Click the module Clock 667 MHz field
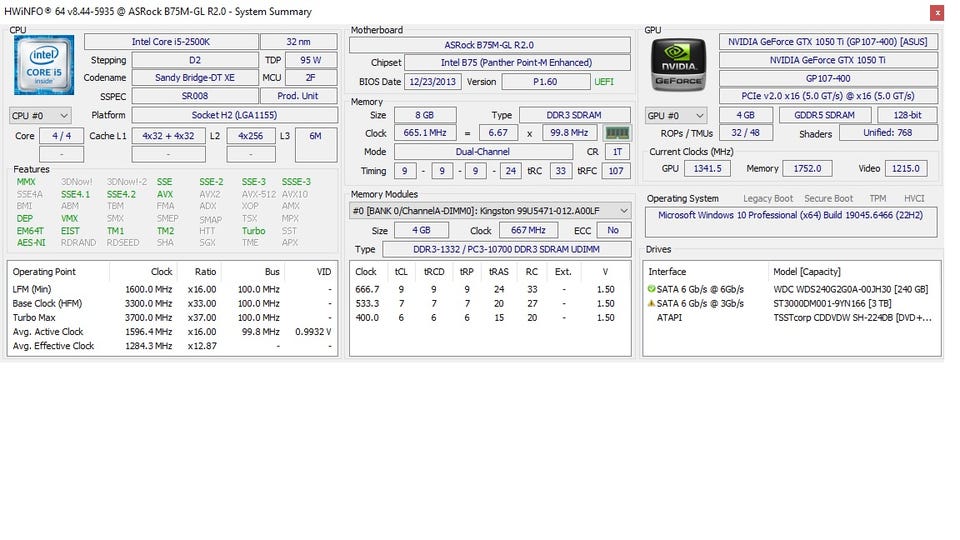The height and width of the screenshot is (540, 960). coord(528,230)
